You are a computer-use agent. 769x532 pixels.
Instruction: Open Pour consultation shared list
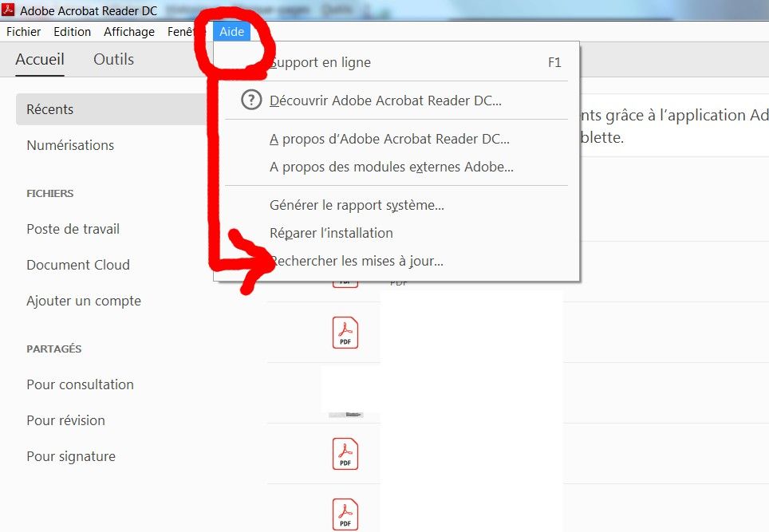pyautogui.click(x=80, y=384)
